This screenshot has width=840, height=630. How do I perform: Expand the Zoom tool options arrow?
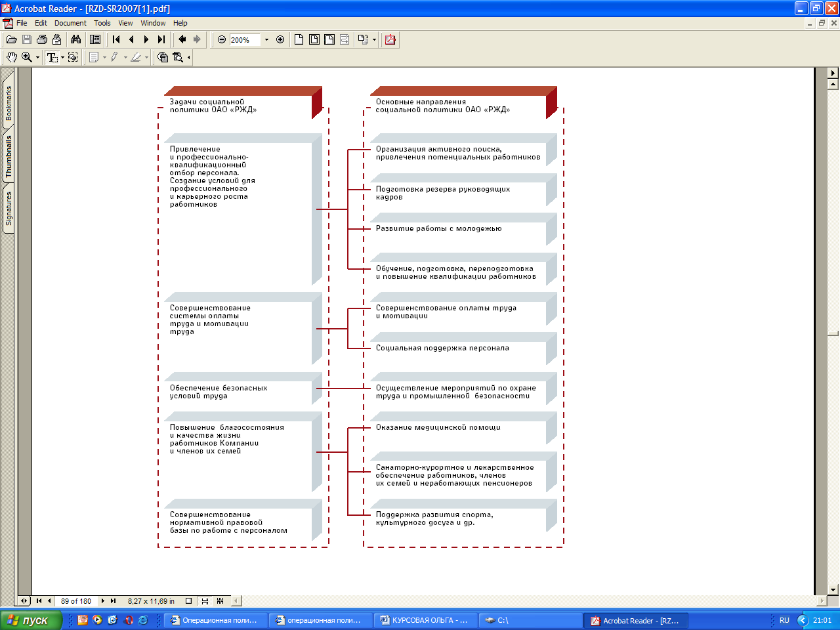[37, 58]
